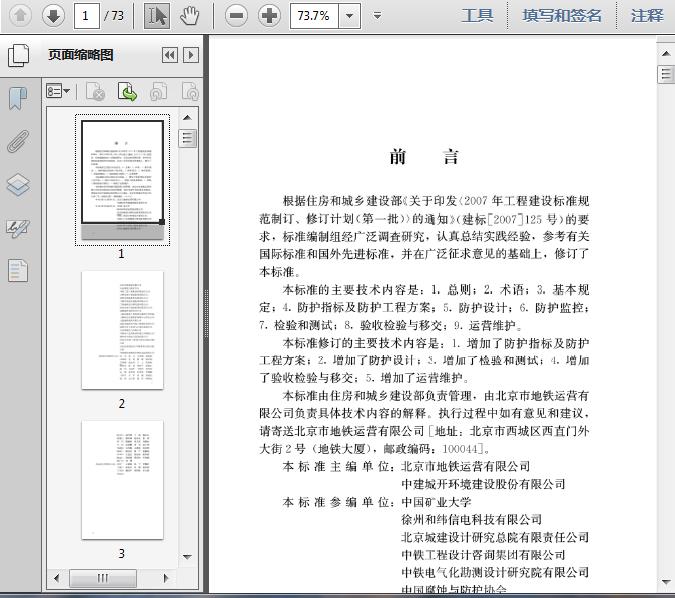
Task: Open the 填写和签名 pane
Action: point(562,15)
